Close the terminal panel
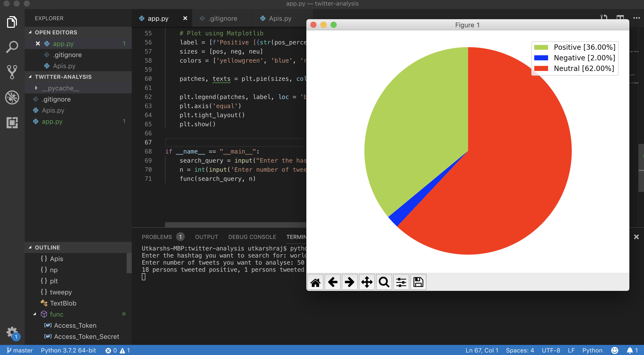The height and width of the screenshot is (355, 644). click(636, 237)
